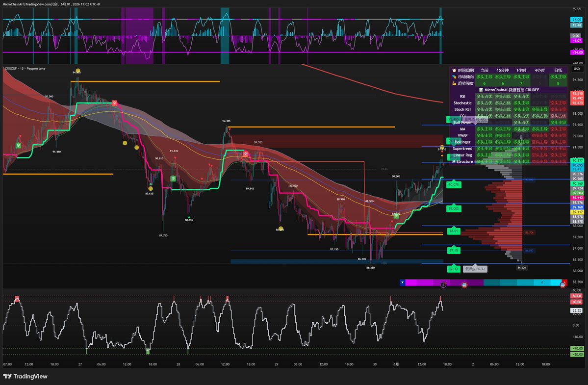
Task: Click the 6月 date on the time axis
Action: (x=396, y=364)
